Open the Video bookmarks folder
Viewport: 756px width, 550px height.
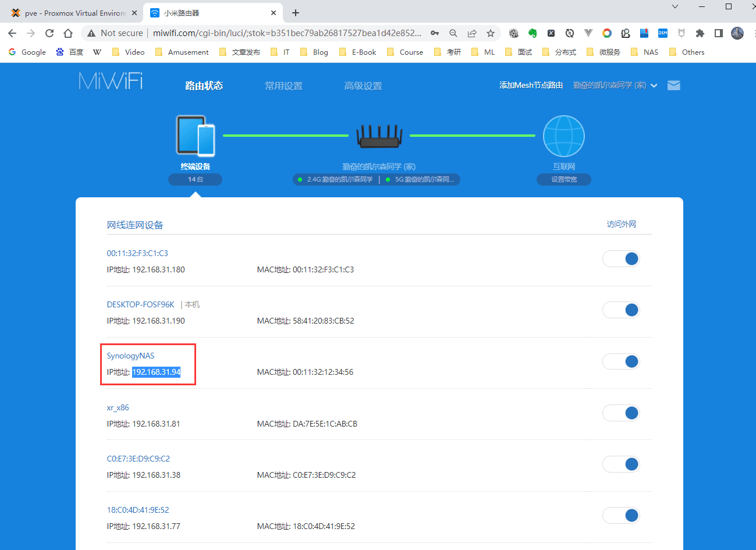(x=128, y=52)
